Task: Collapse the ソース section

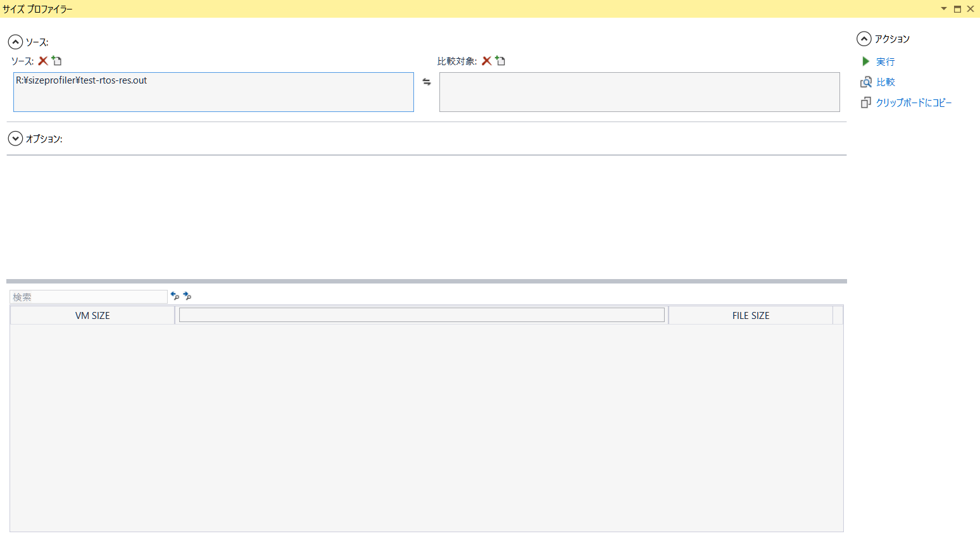Action: 15,42
